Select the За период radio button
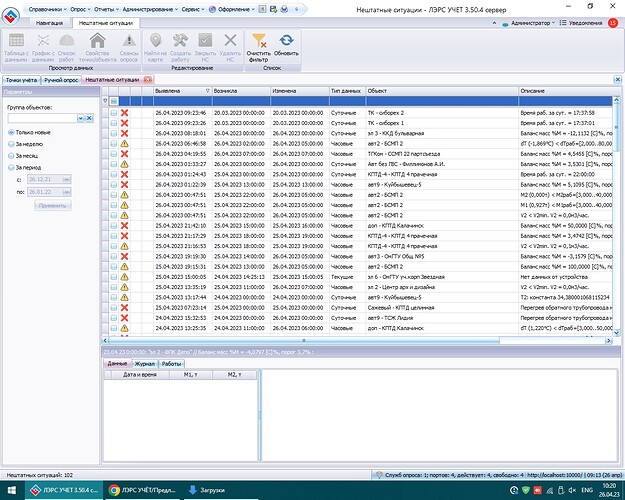 [11, 167]
